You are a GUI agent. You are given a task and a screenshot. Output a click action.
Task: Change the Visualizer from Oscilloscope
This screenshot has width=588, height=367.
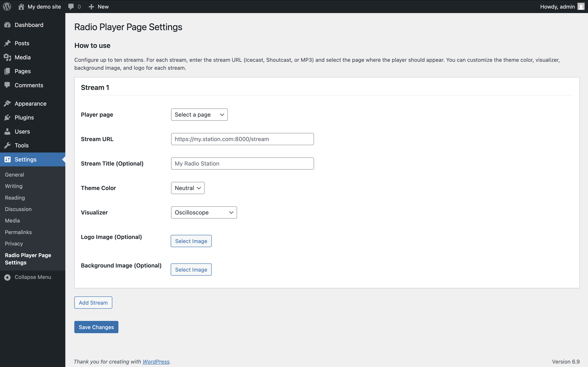coord(204,212)
